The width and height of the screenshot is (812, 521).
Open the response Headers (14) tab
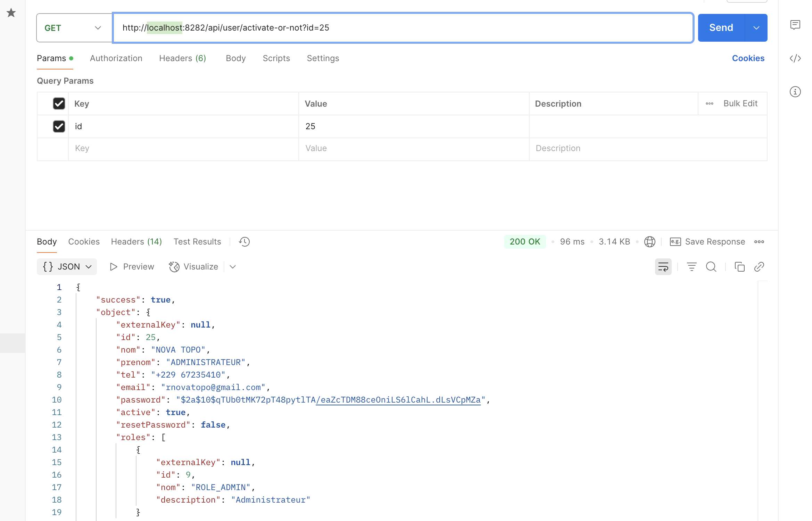[136, 242]
